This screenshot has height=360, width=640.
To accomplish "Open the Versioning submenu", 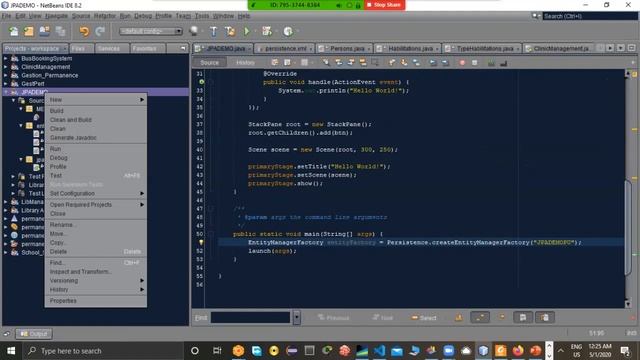I will (96, 280).
